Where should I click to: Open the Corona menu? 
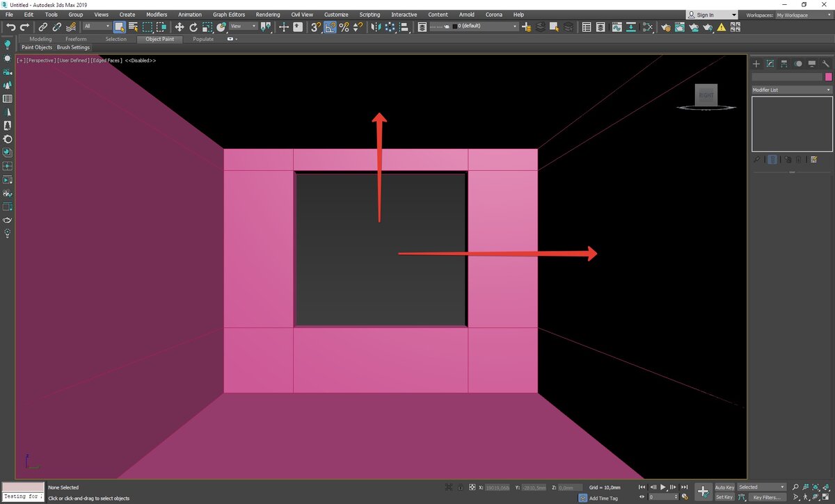(493, 14)
